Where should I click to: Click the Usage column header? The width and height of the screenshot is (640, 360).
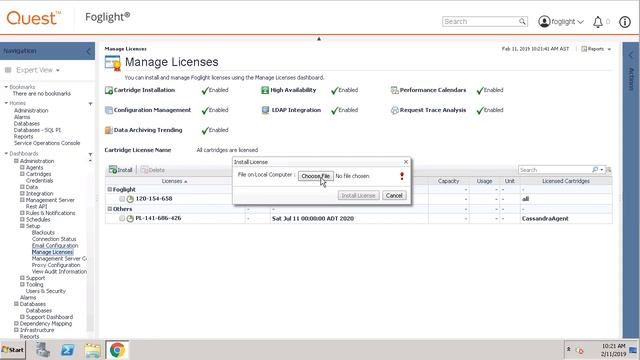coord(484,181)
